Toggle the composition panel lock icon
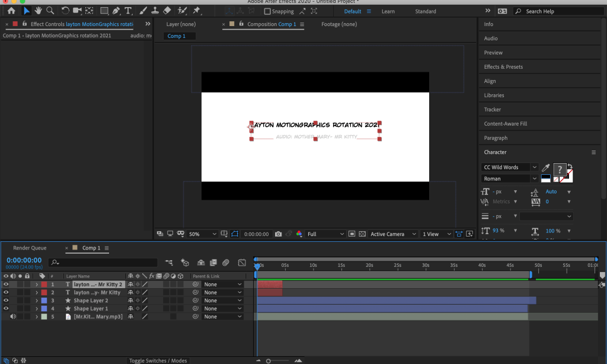 tap(241, 24)
